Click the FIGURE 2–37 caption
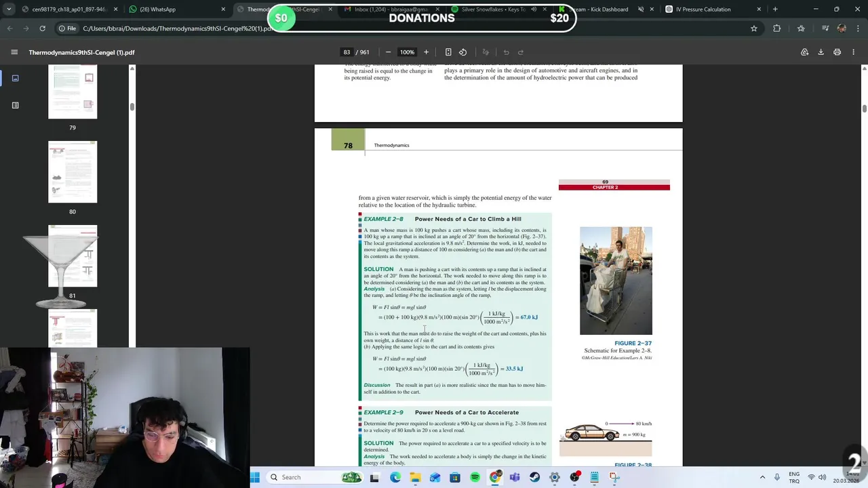This screenshot has width=868, height=488. click(633, 344)
